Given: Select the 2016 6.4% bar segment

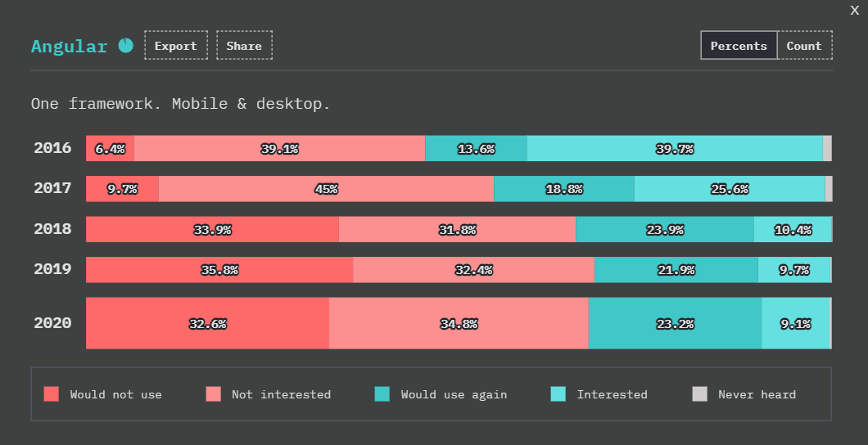Looking at the screenshot, I should [111, 148].
